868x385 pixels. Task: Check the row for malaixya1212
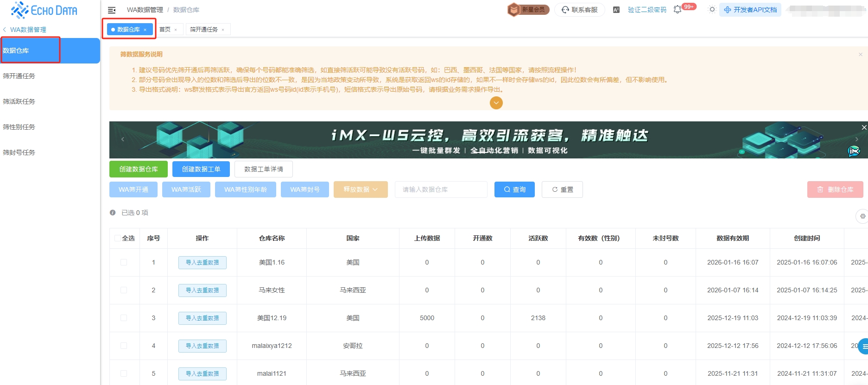[x=124, y=346]
